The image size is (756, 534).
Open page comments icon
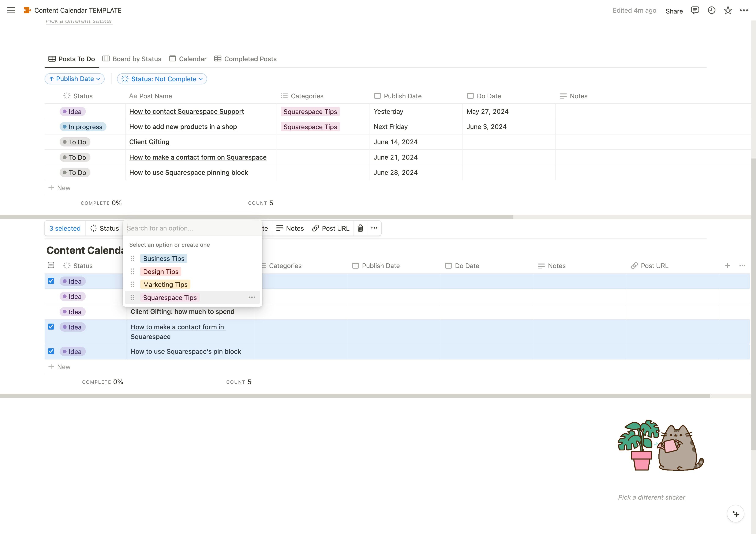(695, 10)
